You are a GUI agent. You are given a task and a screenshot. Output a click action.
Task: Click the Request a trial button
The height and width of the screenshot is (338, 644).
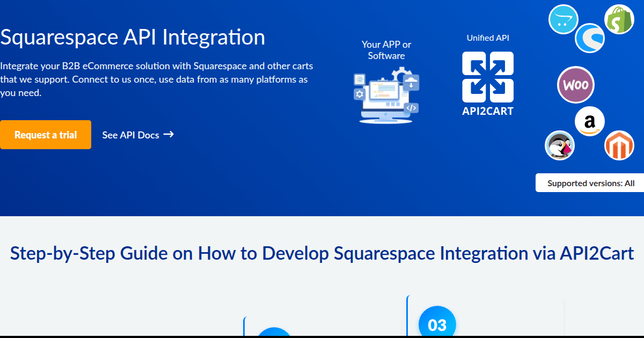46,135
